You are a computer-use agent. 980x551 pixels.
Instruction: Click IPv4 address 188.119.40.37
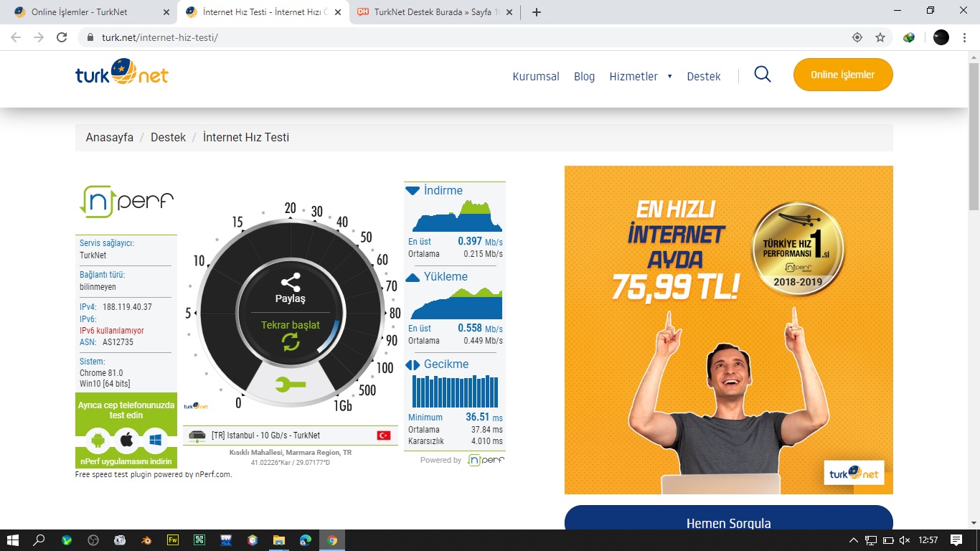(127, 307)
